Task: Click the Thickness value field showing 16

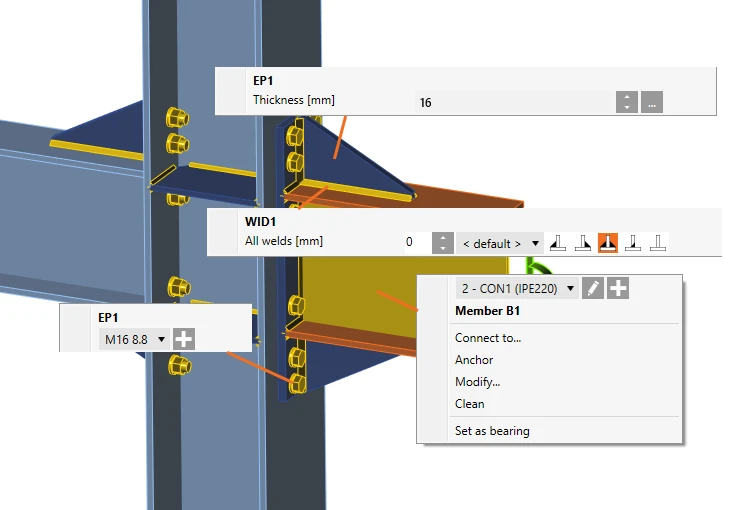Action: click(x=514, y=102)
